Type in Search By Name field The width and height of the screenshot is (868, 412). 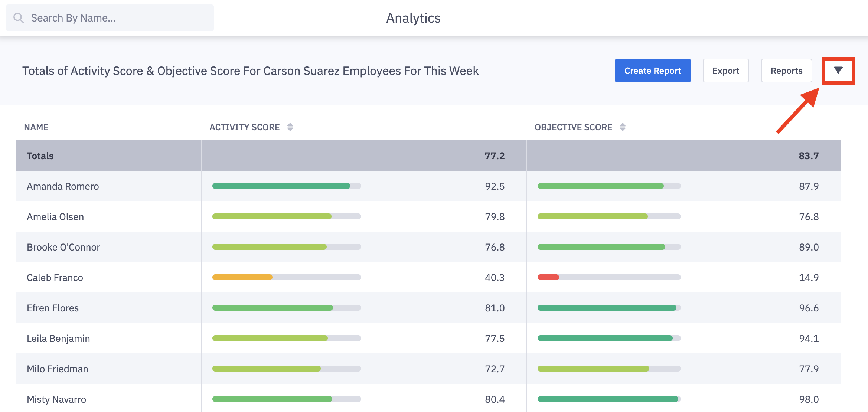click(119, 18)
